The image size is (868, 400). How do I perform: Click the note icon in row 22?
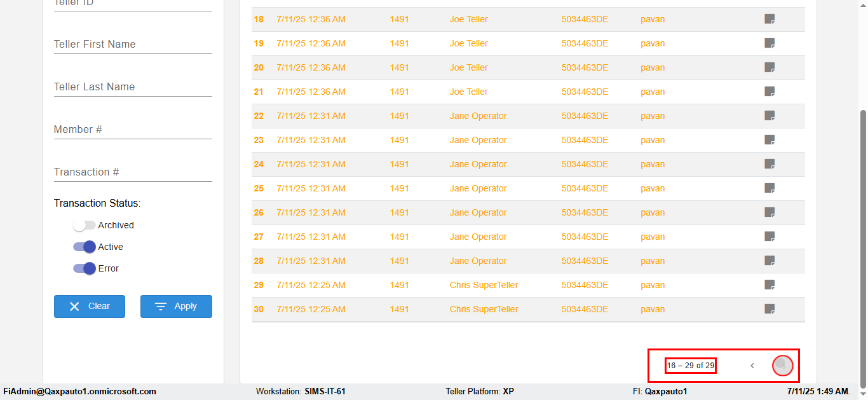770,116
